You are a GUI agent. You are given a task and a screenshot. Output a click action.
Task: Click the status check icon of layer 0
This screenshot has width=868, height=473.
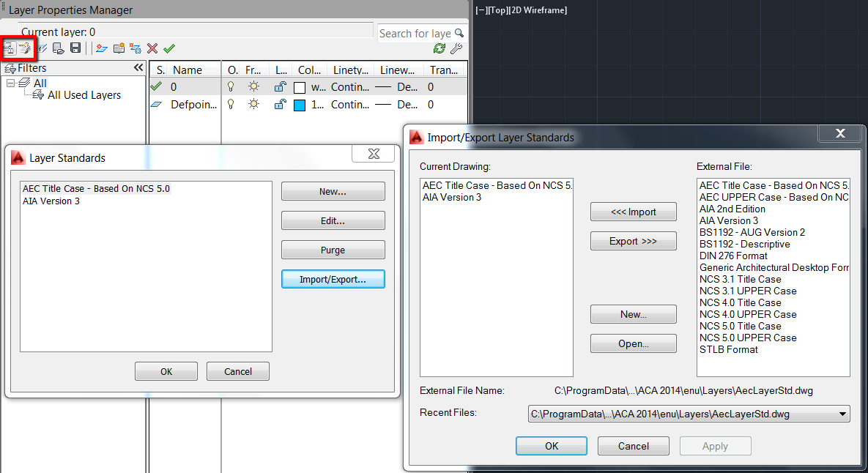(x=157, y=86)
